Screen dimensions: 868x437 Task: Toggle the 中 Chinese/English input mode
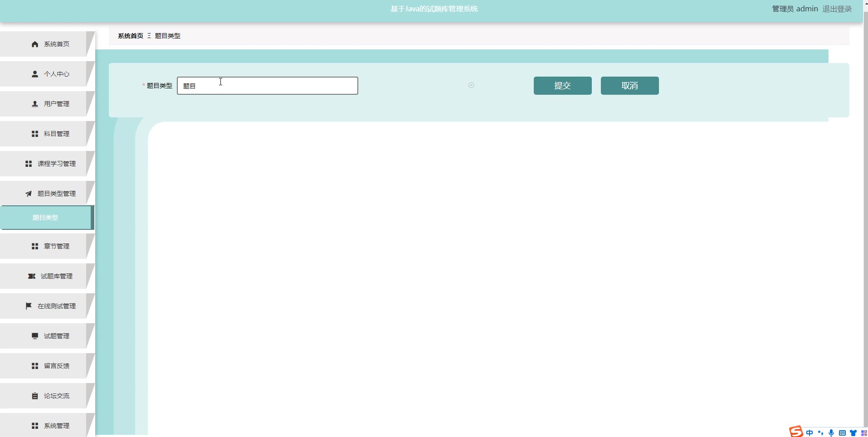coord(809,433)
